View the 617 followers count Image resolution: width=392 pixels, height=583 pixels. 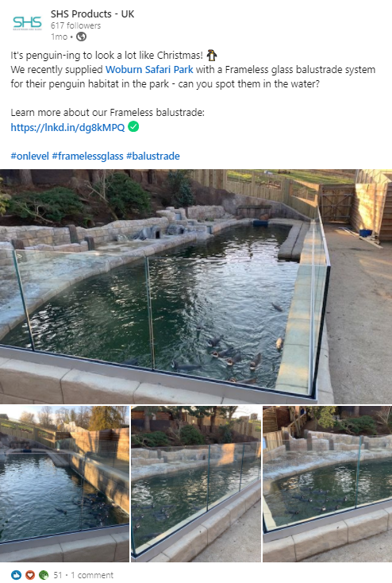point(76,25)
